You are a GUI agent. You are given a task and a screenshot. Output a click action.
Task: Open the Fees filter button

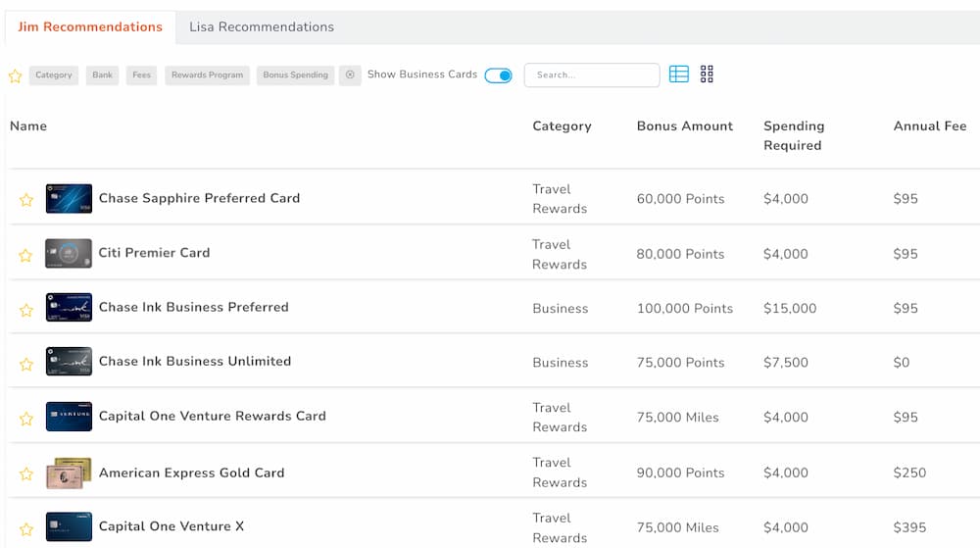pyautogui.click(x=142, y=75)
